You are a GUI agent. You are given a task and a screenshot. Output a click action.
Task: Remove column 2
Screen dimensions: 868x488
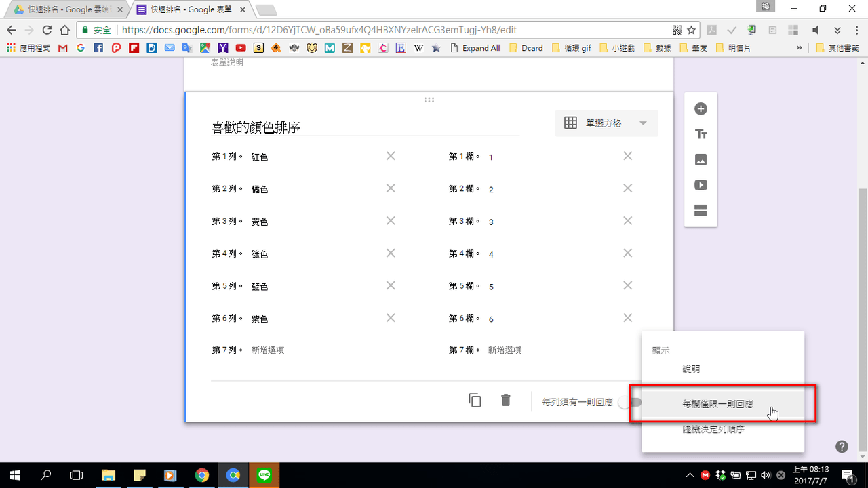[628, 188]
